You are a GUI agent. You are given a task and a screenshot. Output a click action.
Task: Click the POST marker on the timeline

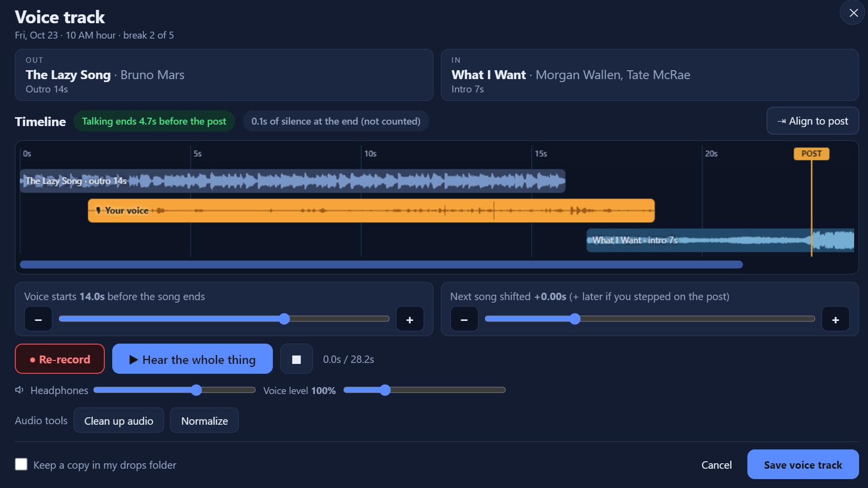click(x=811, y=154)
